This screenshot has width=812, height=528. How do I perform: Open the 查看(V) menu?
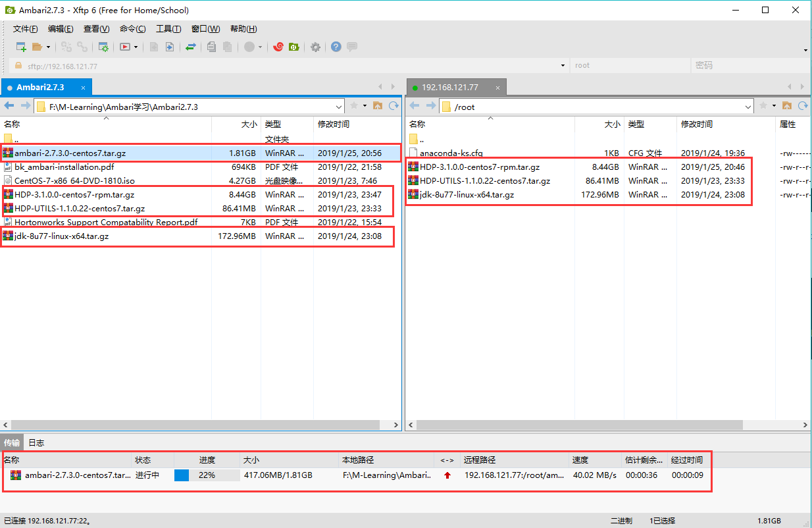tap(96, 29)
